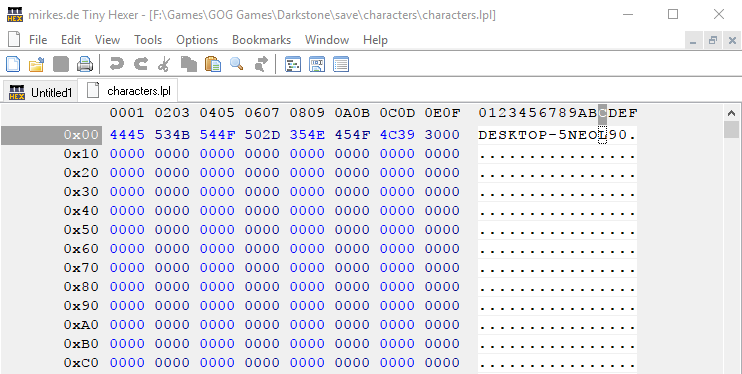The width and height of the screenshot is (742, 374).
Task: Click scrollbar up arrow
Action: point(731,113)
